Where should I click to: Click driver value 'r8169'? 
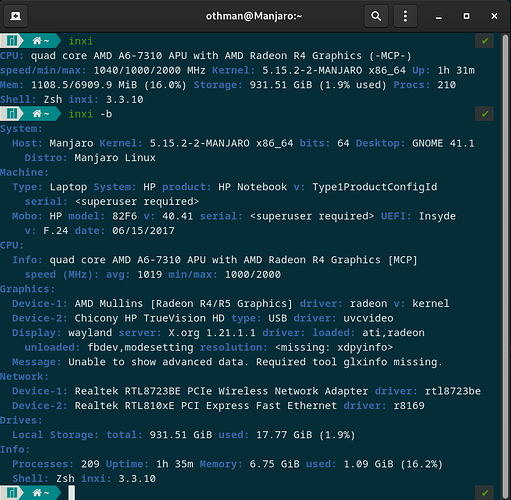(409, 406)
